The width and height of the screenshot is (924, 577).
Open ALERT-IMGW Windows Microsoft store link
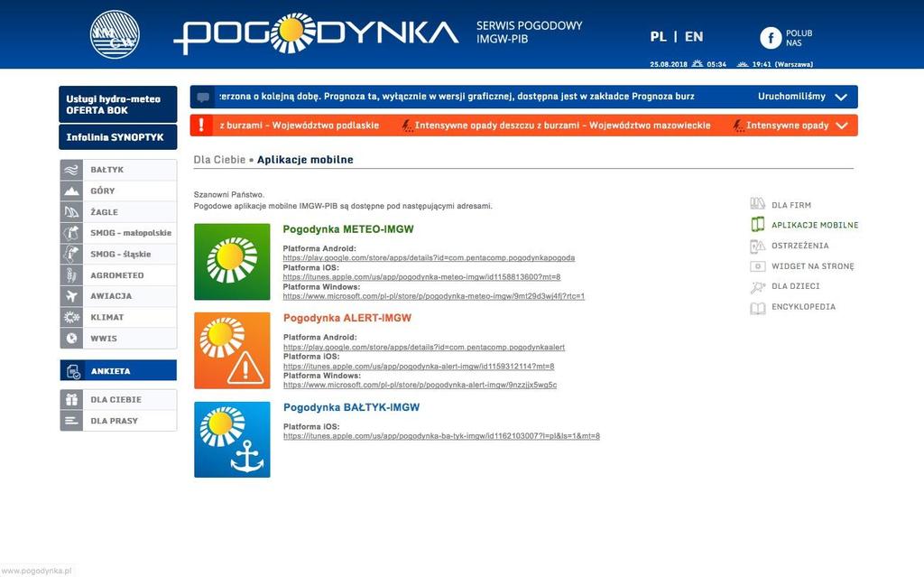(420, 385)
